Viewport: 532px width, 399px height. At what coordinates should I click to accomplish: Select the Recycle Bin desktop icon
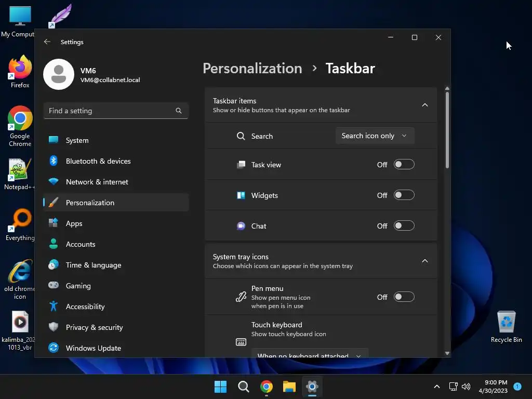coord(506,327)
